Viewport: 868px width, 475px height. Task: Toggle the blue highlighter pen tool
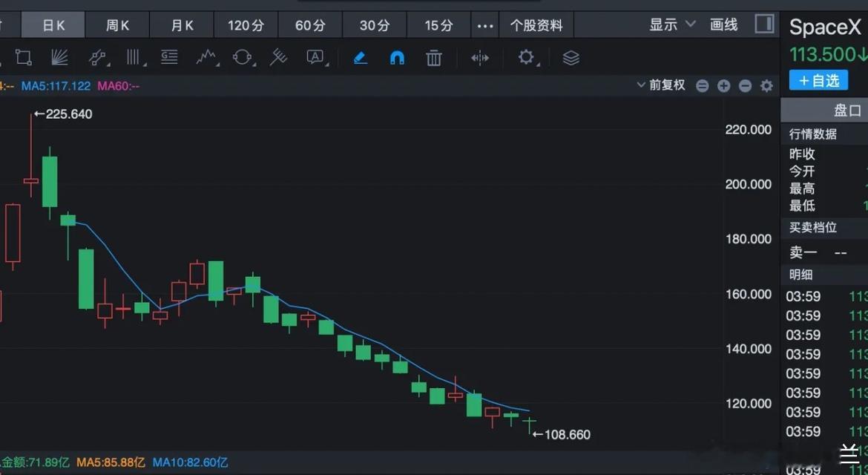tap(361, 58)
